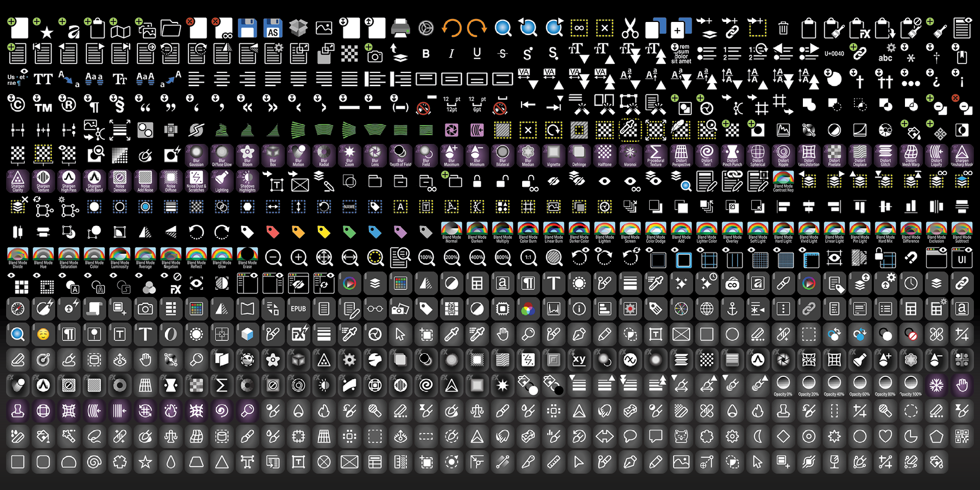This screenshot has height=490, width=980.
Task: Click the Zoom Out magnifier minus icon
Action: [x=273, y=258]
